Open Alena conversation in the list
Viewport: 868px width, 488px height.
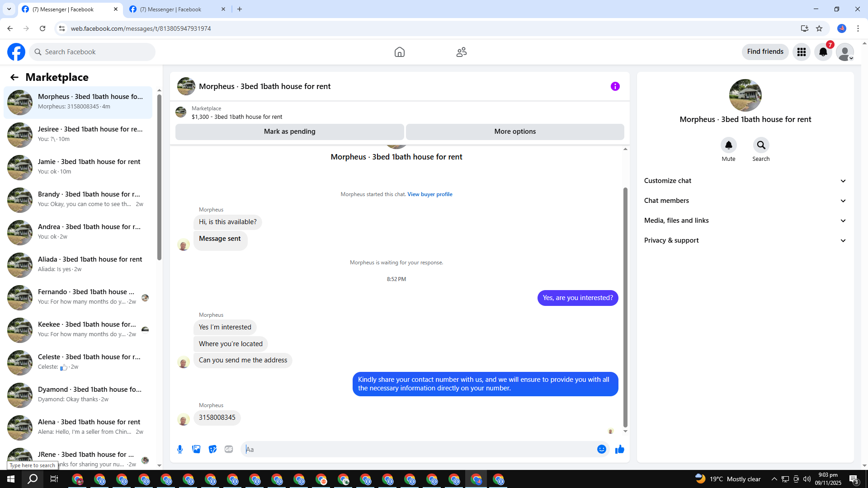click(x=78, y=427)
